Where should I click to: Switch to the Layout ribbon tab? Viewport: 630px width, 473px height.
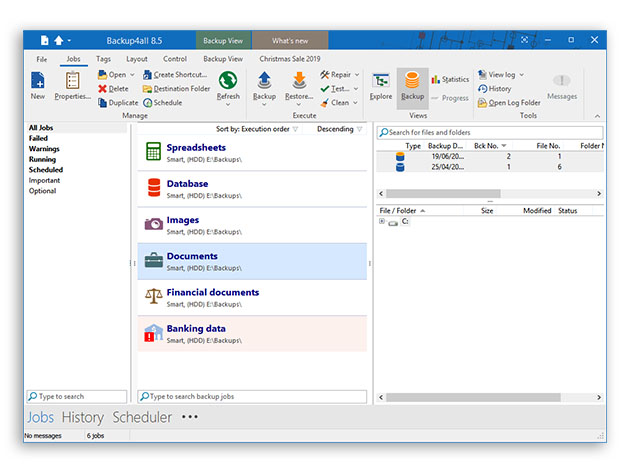137,59
